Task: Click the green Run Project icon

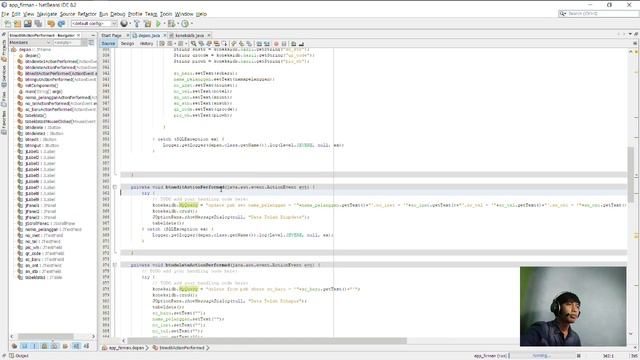Action: point(158,24)
